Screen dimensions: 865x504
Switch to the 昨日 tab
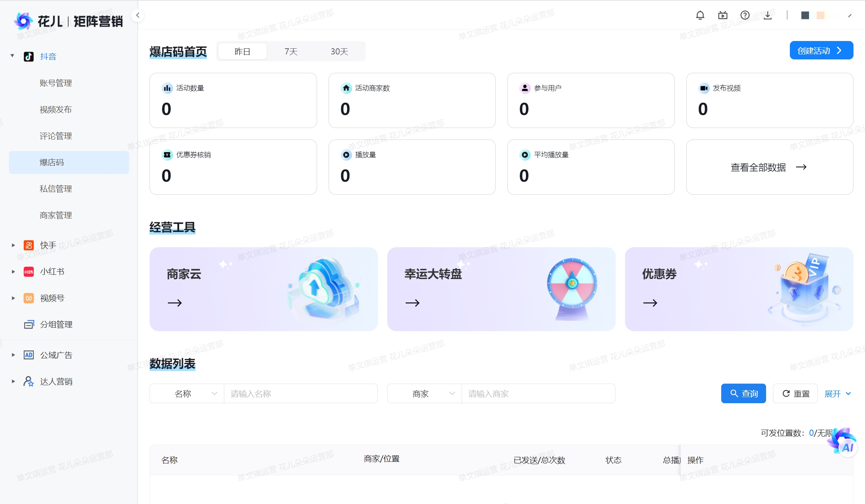coord(242,51)
